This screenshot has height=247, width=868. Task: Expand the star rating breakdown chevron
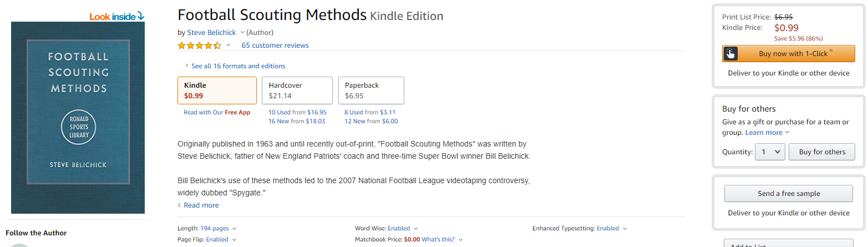coord(228,46)
